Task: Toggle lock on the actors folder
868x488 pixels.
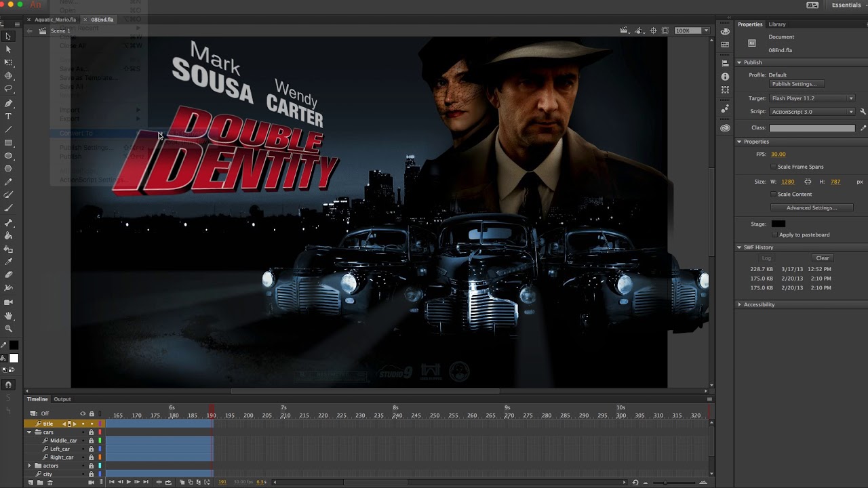Action: (91, 466)
